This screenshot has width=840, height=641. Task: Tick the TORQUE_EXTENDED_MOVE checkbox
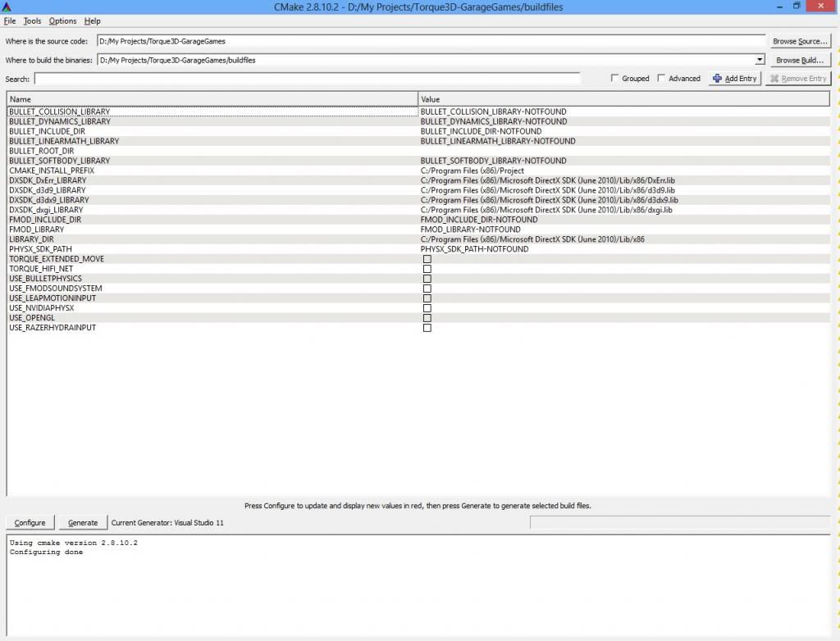point(427,259)
